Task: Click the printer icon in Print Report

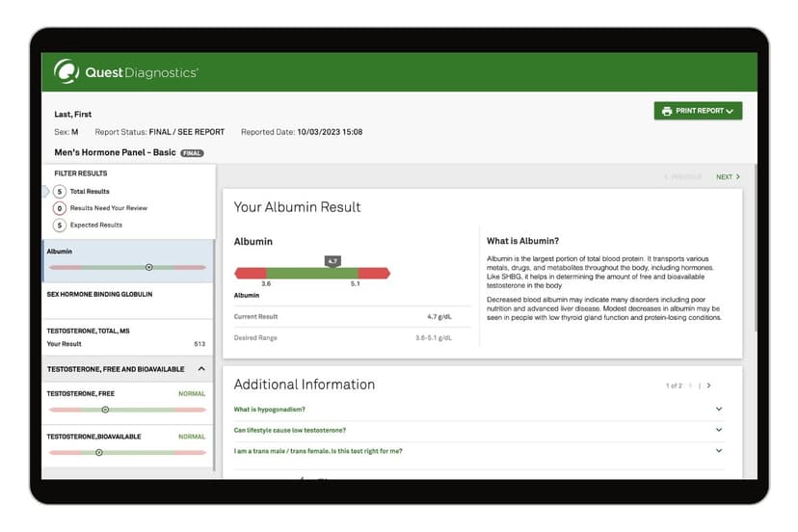Action: [x=667, y=111]
